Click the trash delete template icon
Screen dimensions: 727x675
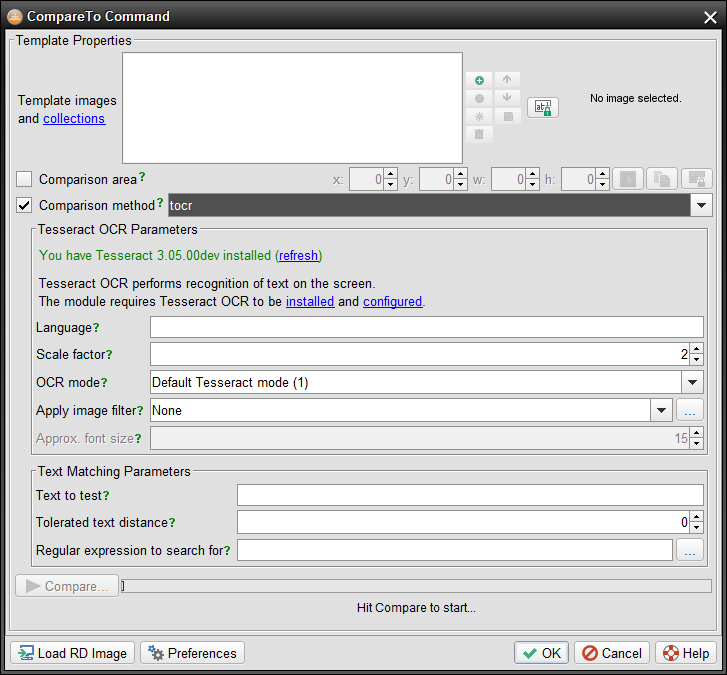tap(479, 133)
